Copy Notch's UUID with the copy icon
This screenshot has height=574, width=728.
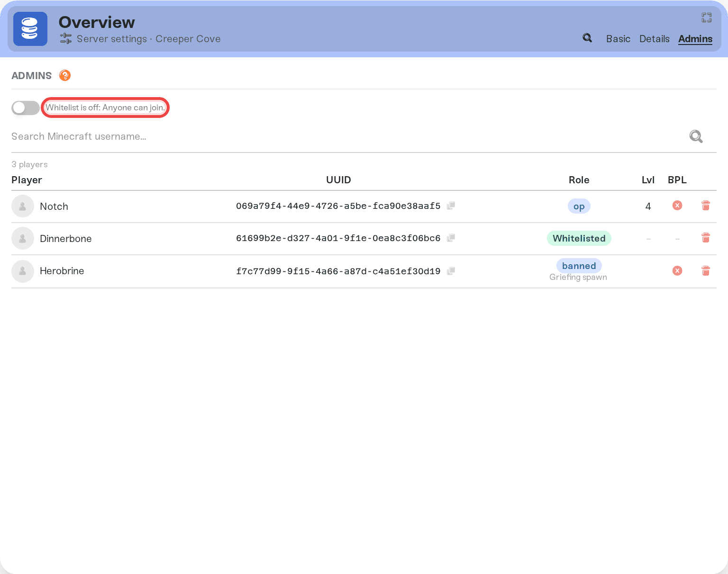point(451,206)
